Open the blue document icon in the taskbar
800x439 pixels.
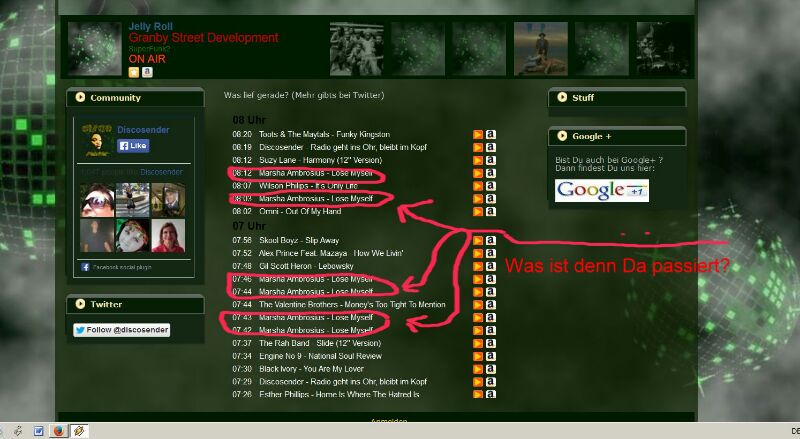point(38,431)
